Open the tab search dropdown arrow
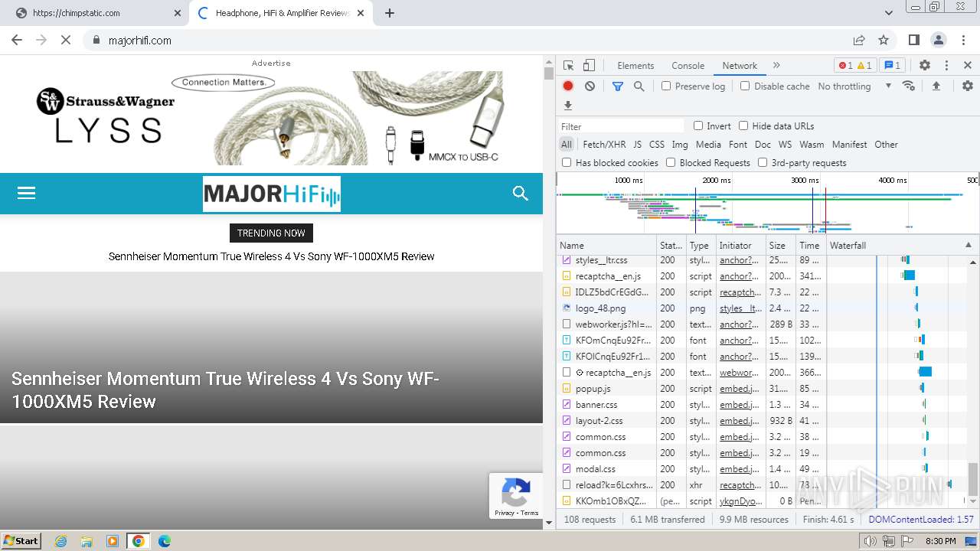Screen dimensions: 980x551 point(889,13)
